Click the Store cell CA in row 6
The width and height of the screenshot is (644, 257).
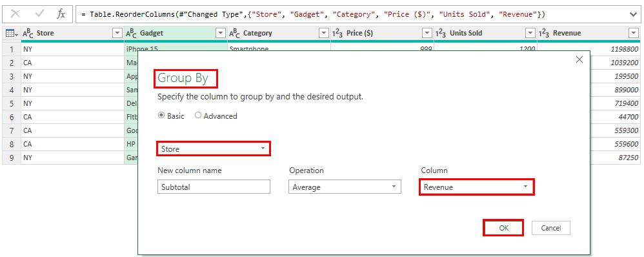[72, 117]
